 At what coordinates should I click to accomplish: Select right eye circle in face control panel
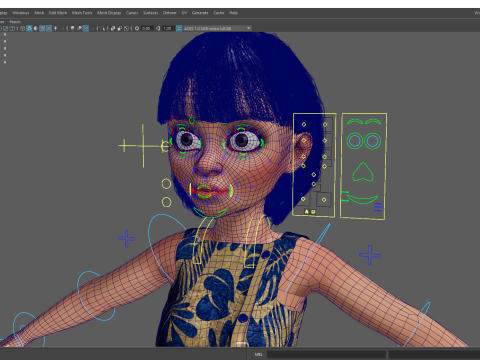click(x=373, y=141)
